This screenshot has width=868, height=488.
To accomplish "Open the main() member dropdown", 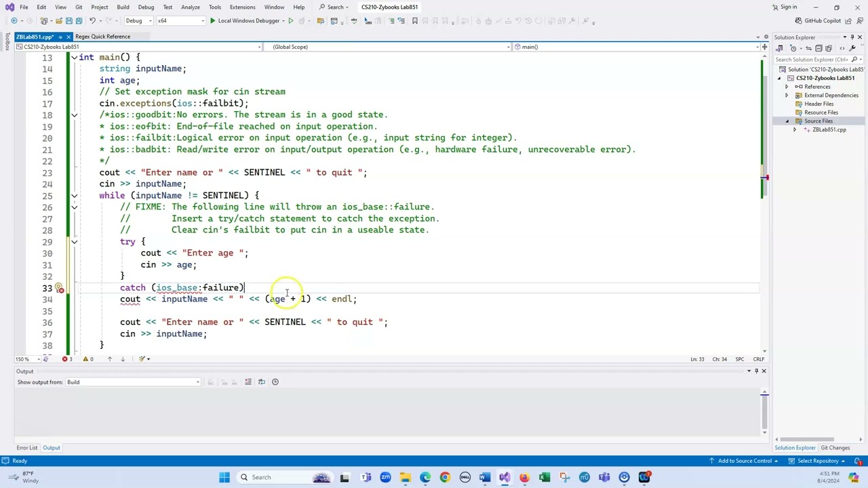I will coord(637,47).
